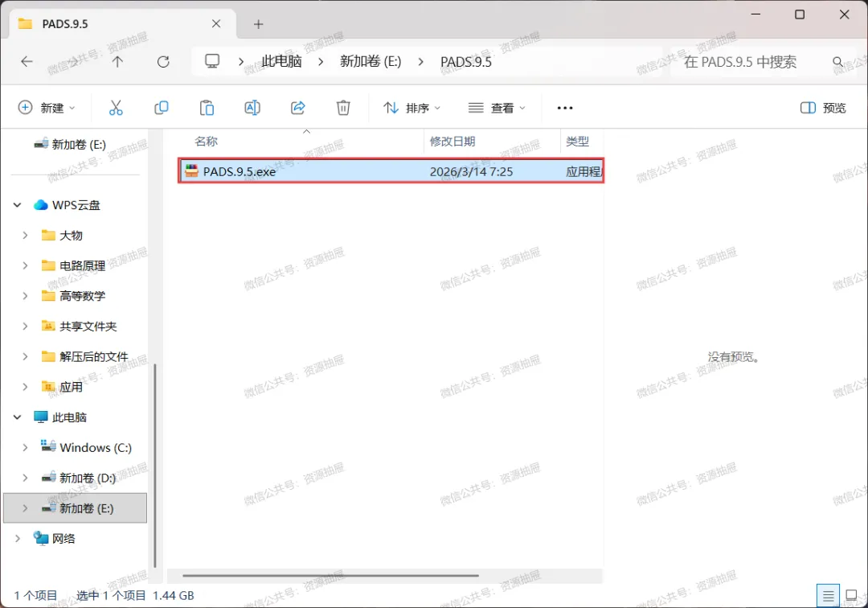Click the horizontal scrollbar in file list

click(330, 575)
